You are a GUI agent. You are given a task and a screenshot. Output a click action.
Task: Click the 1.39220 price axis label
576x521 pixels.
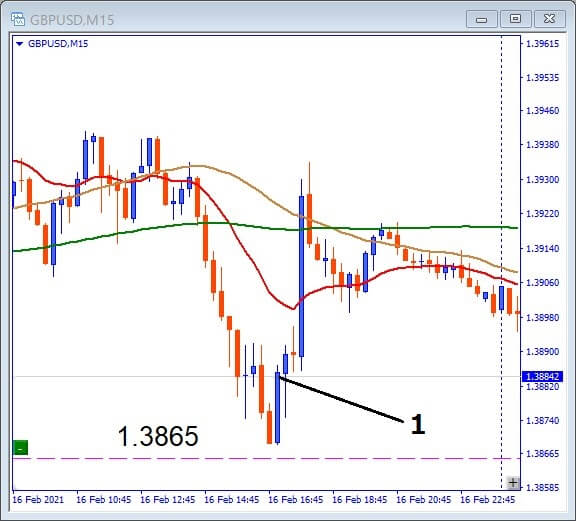(x=543, y=214)
